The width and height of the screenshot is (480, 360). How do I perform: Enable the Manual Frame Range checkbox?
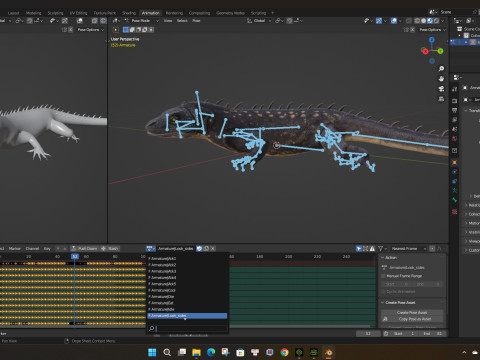pos(383,276)
